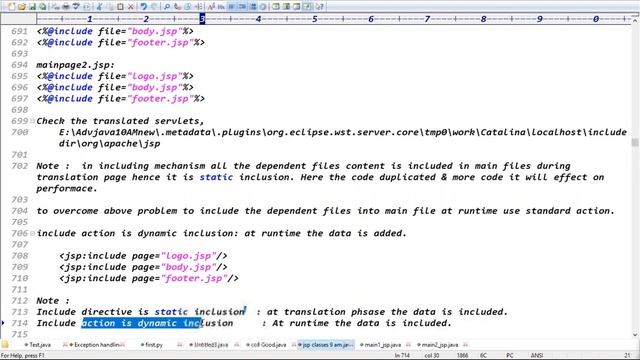
Task: Click "footer.jsp" string on line 692
Action: click(x=160, y=42)
